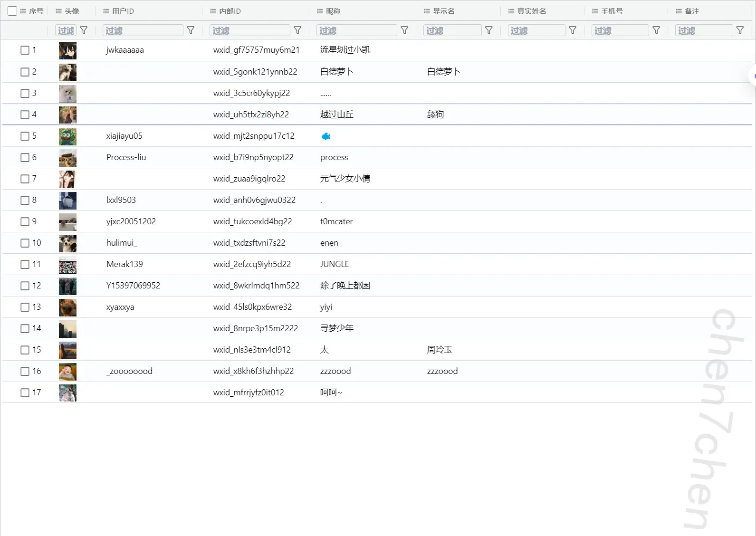Select the checkbox for row 12
The height and width of the screenshot is (536, 756).
25,286
